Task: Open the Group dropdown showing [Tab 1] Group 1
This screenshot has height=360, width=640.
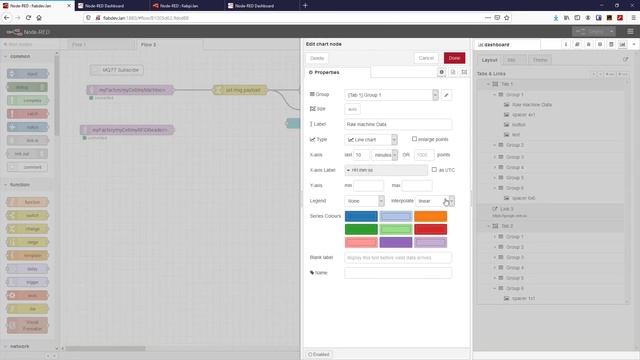Action: coord(391,95)
